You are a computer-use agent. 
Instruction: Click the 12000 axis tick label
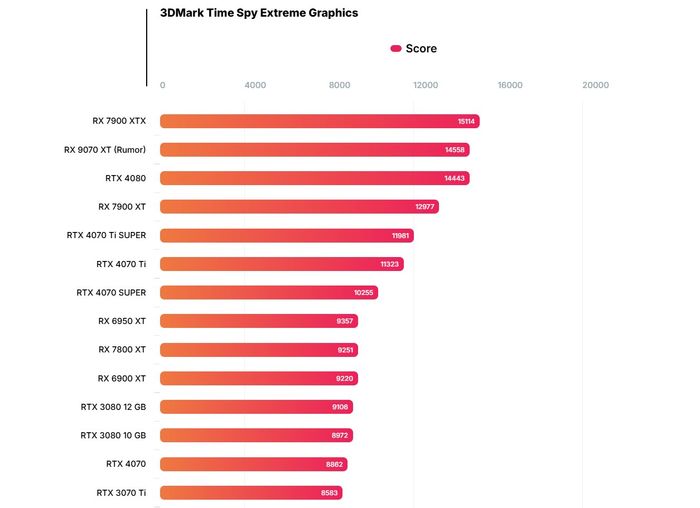click(425, 85)
